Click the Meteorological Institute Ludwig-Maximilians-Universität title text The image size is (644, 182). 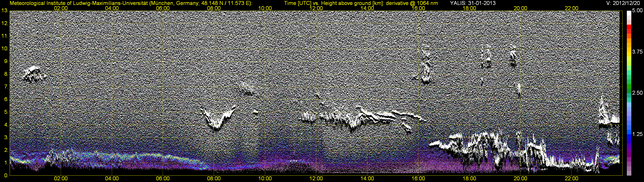click(x=131, y=3)
